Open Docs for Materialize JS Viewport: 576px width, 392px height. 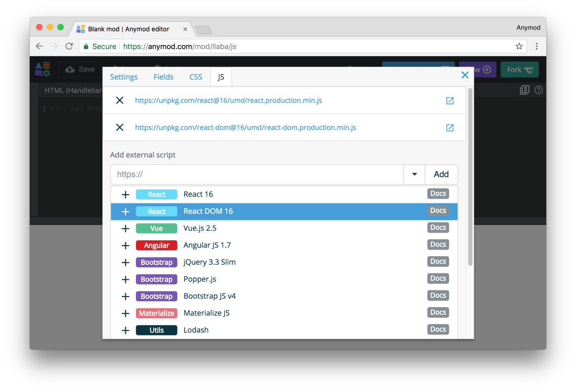point(438,312)
